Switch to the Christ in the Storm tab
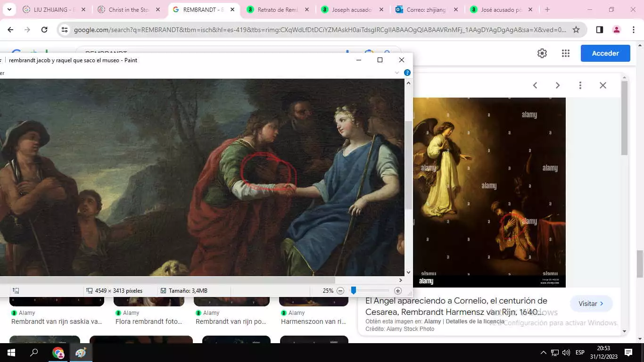 pyautogui.click(x=129, y=9)
